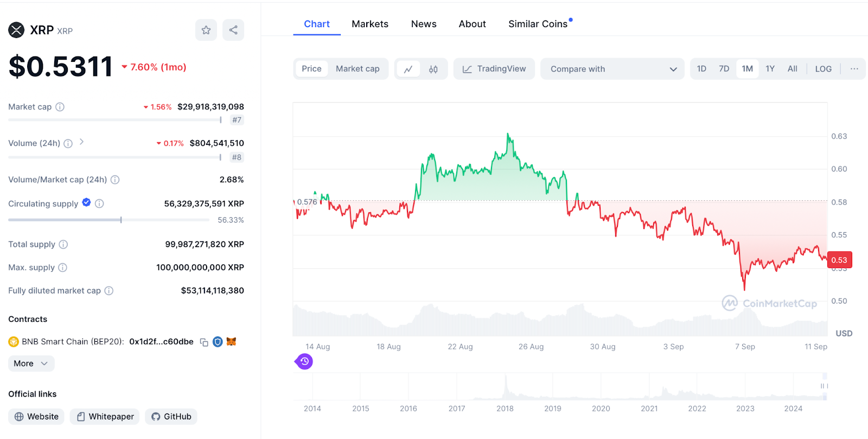Click the 99,987,271,820 XRP total supply value

tap(205, 244)
